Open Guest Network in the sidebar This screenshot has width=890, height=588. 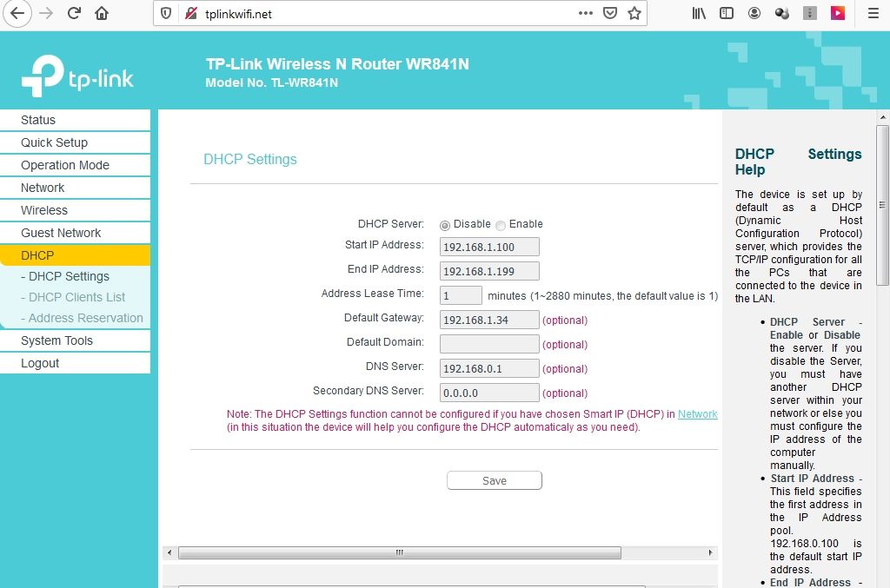tap(75, 233)
